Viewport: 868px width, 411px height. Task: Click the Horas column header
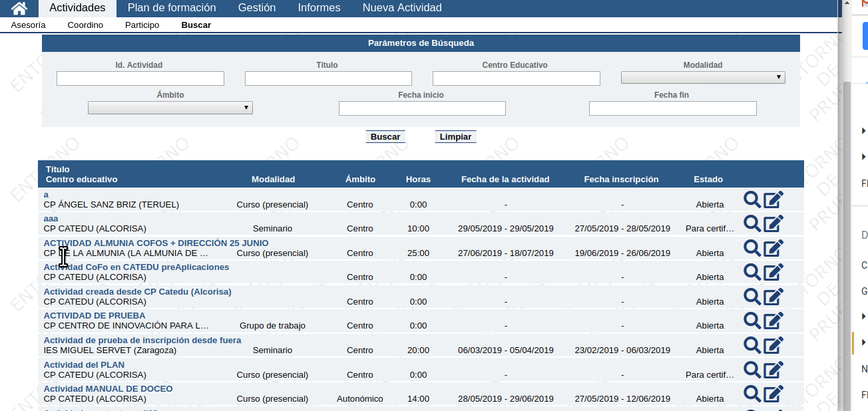[x=418, y=180]
